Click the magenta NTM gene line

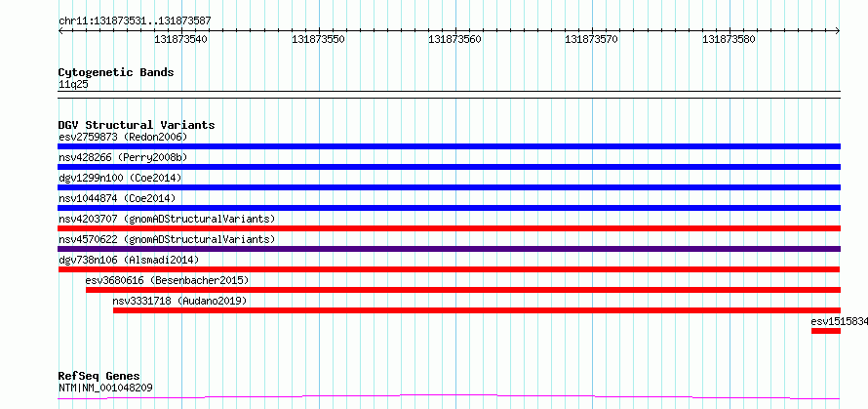point(449,396)
